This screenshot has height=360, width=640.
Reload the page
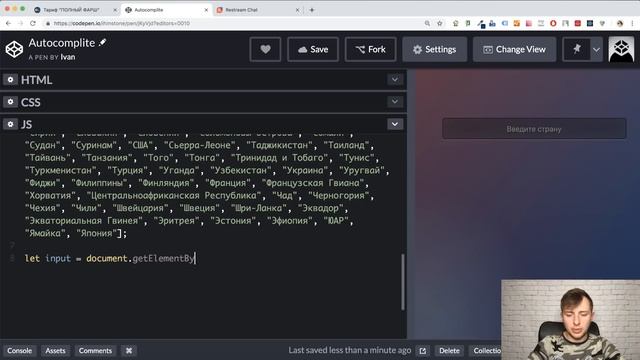click(33, 23)
